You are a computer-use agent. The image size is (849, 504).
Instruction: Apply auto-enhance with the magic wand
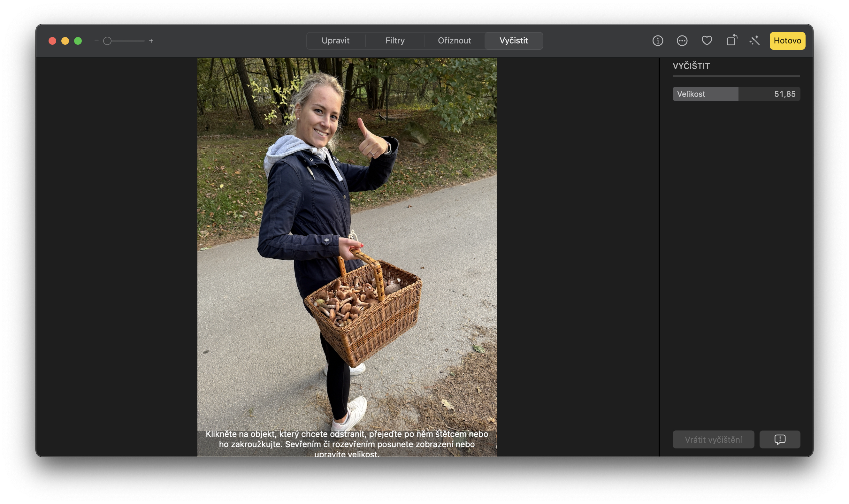754,41
